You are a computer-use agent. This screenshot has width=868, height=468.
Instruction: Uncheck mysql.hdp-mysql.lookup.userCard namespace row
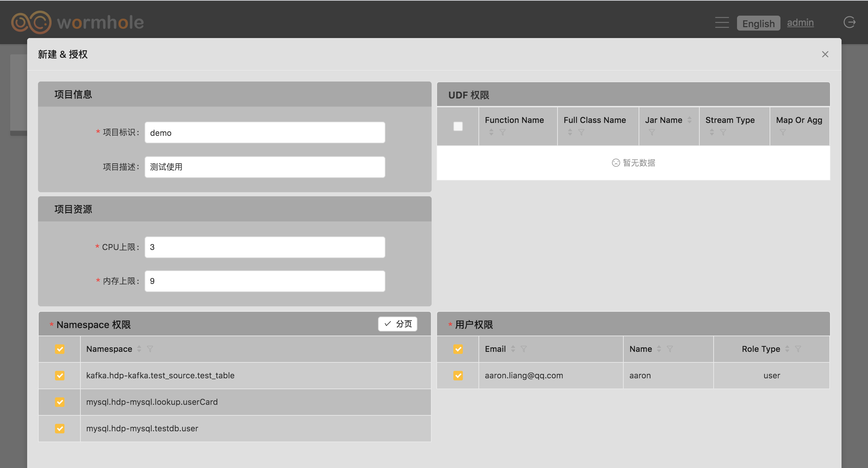point(60,402)
